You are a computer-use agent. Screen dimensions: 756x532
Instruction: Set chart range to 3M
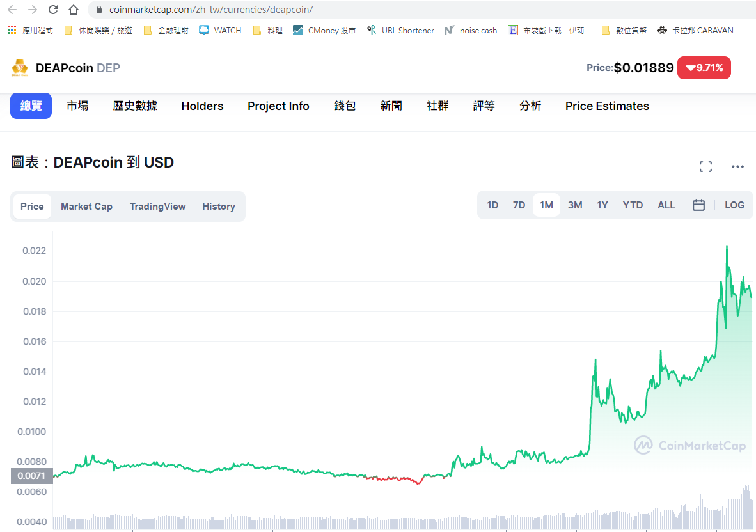575,205
